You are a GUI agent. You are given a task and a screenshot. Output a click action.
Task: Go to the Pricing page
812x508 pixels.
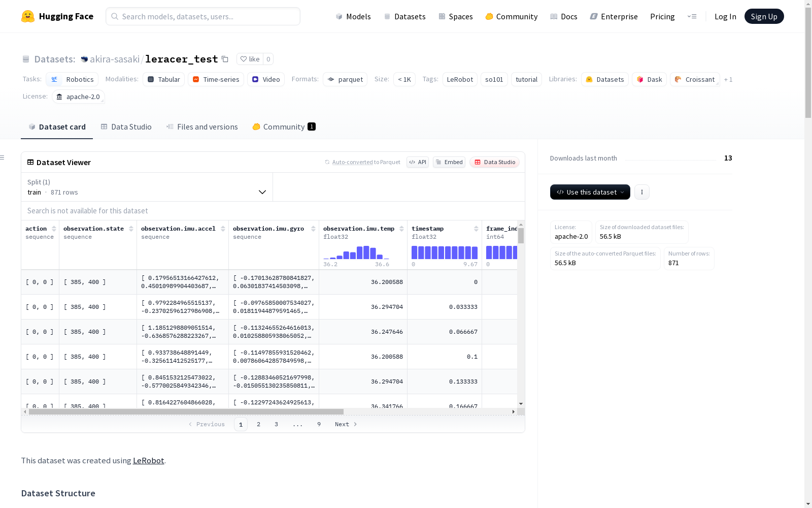(x=662, y=16)
